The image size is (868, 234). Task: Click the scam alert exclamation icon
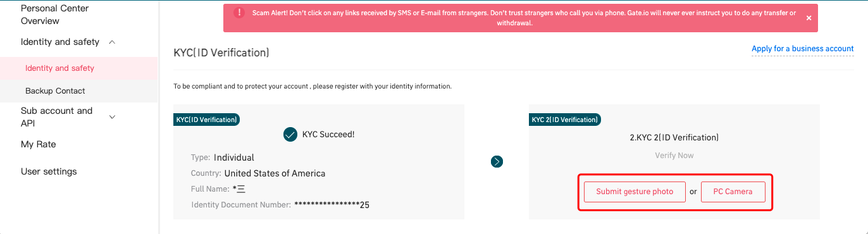[x=239, y=13]
